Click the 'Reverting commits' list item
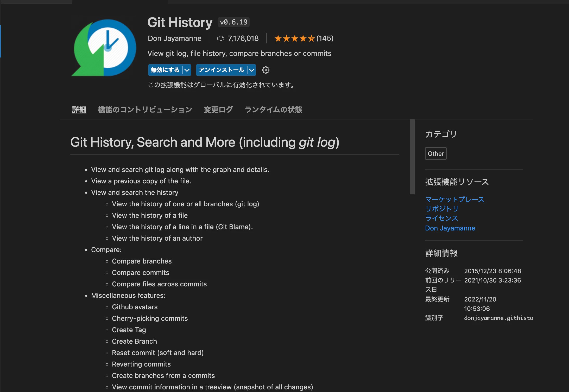569x392 pixels. click(x=141, y=364)
